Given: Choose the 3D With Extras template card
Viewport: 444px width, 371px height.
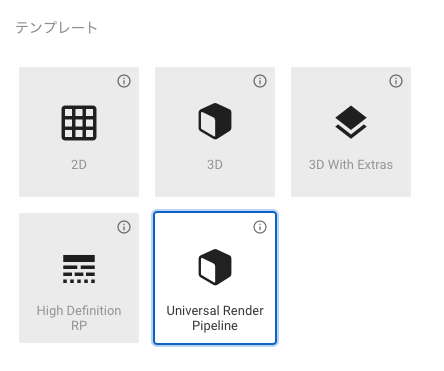Looking at the screenshot, I should click(x=351, y=132).
